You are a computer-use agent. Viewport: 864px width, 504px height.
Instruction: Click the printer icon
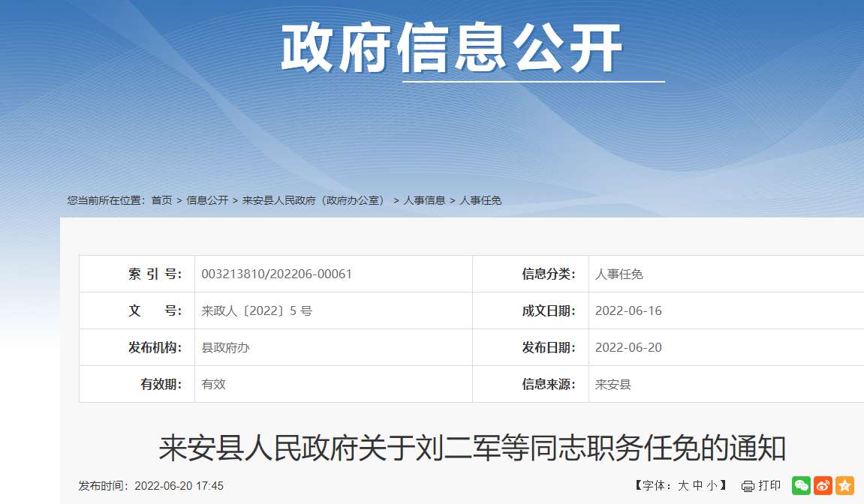[x=748, y=486]
